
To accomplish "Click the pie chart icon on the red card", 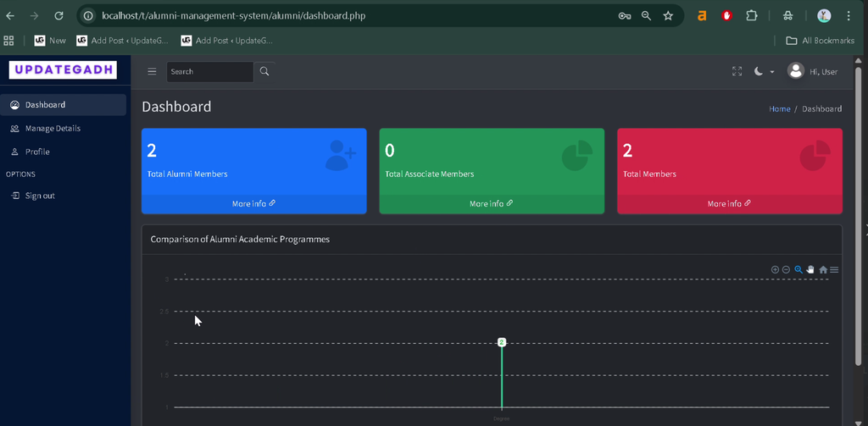I will pyautogui.click(x=815, y=156).
